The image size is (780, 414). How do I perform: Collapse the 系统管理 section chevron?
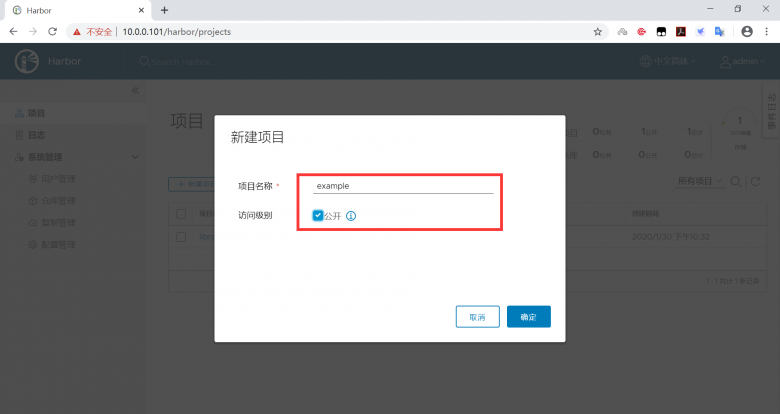point(135,157)
